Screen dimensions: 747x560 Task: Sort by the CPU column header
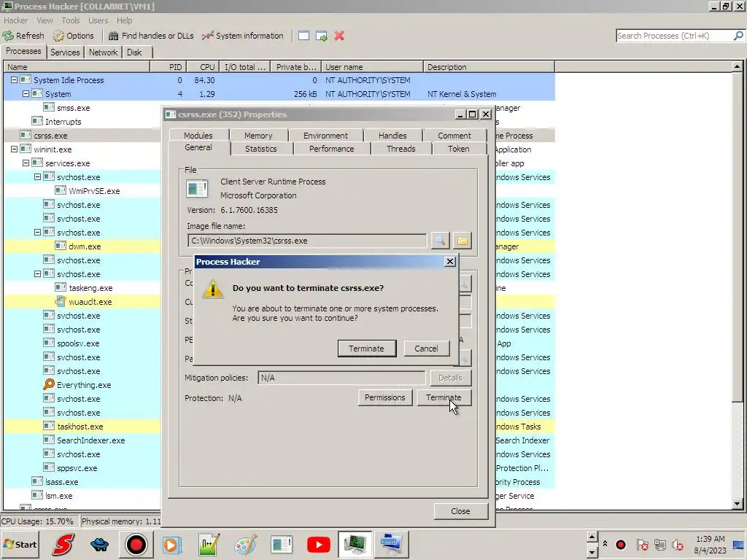point(204,67)
